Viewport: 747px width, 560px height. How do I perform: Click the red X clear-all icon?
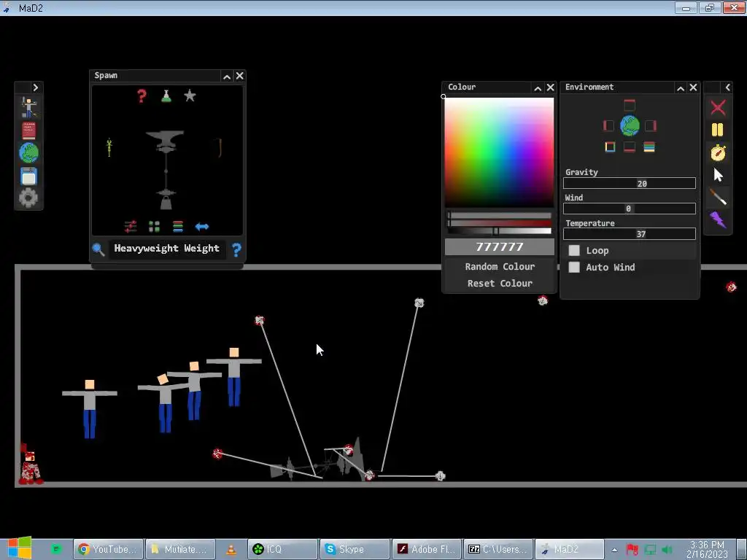coord(718,108)
